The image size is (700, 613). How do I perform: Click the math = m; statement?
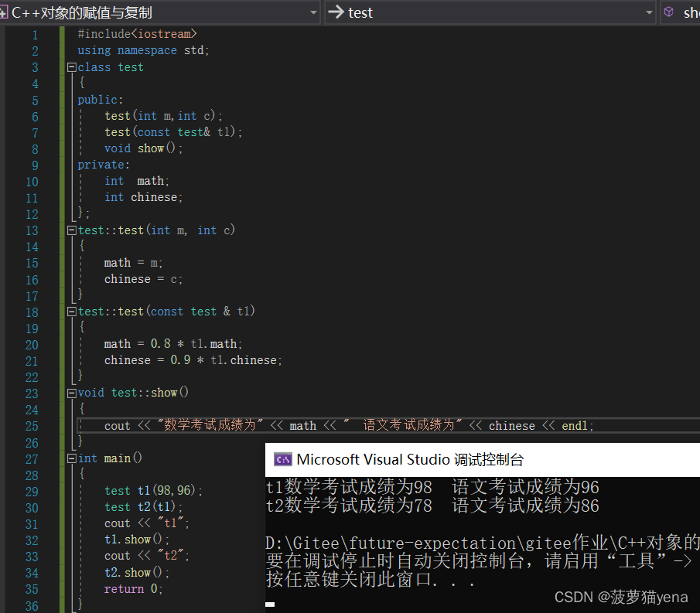[134, 263]
